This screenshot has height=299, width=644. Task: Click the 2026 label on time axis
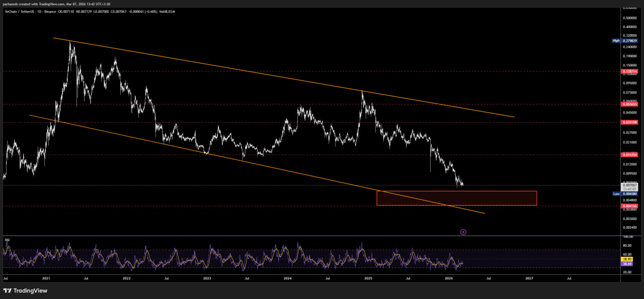[449, 278]
